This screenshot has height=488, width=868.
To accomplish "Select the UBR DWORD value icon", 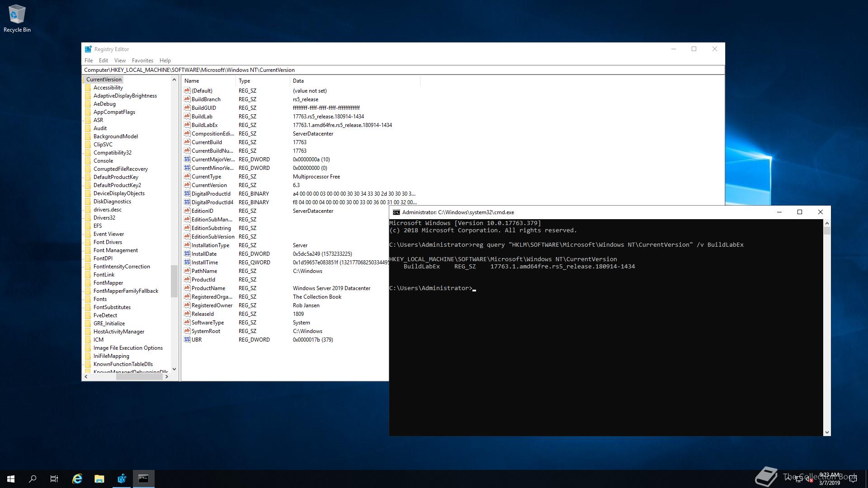I will point(187,339).
